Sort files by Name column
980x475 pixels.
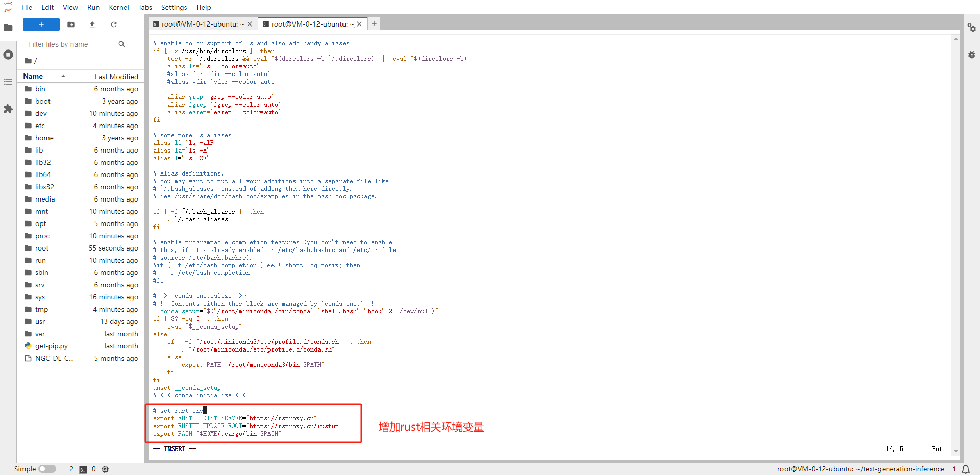46,76
